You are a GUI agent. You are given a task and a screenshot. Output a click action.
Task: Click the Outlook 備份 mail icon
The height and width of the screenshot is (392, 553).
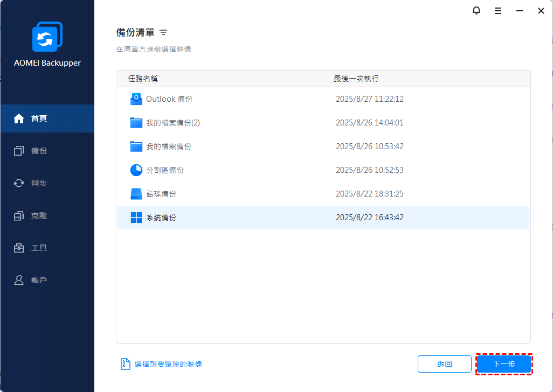click(136, 99)
